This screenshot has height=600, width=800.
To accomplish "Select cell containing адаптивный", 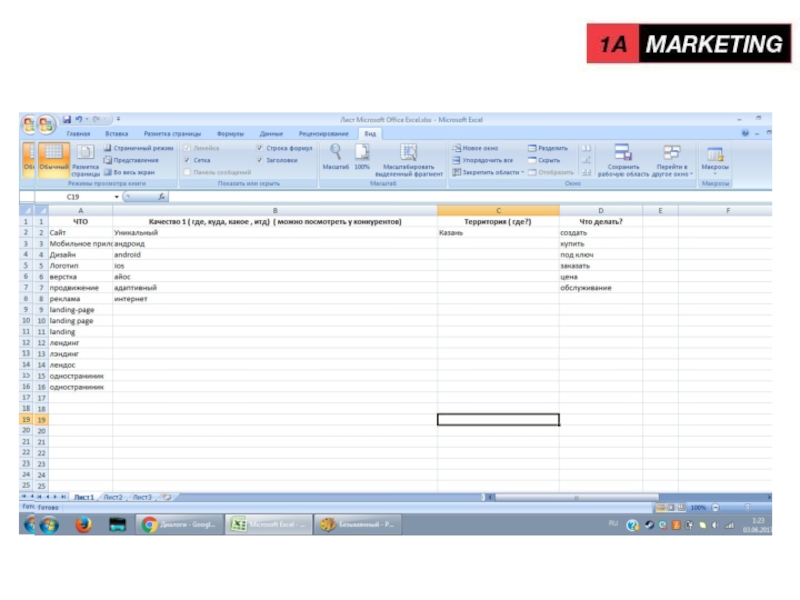I will [x=275, y=288].
